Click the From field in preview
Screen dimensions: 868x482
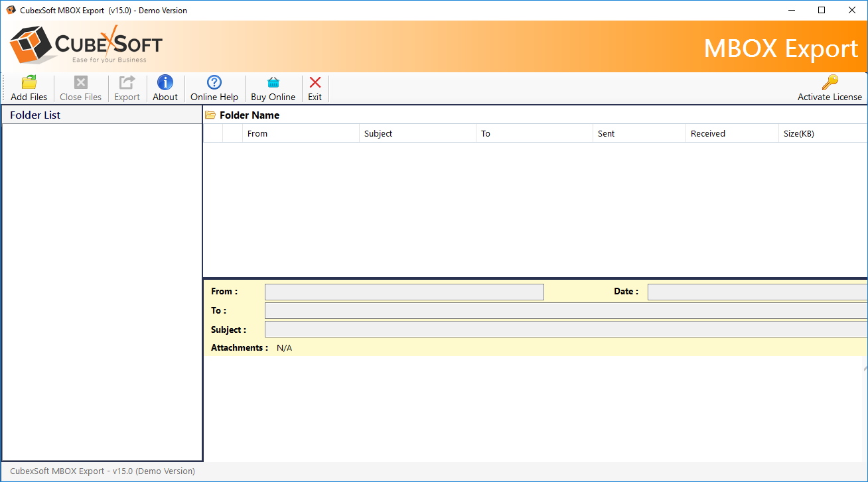tap(404, 292)
